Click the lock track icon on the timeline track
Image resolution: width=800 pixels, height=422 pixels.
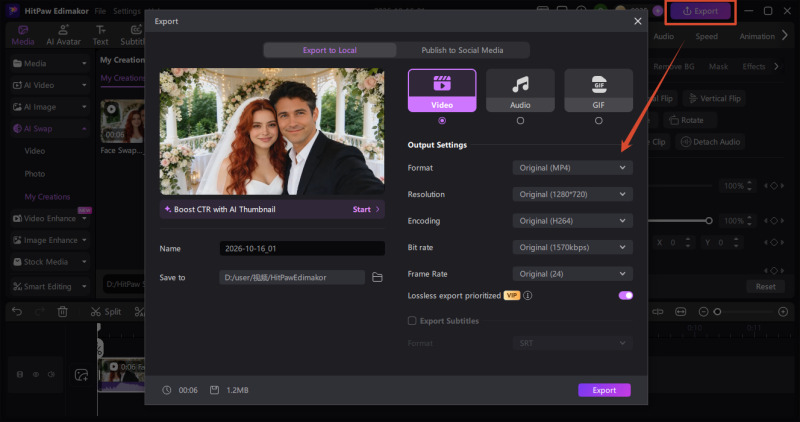(x=20, y=375)
